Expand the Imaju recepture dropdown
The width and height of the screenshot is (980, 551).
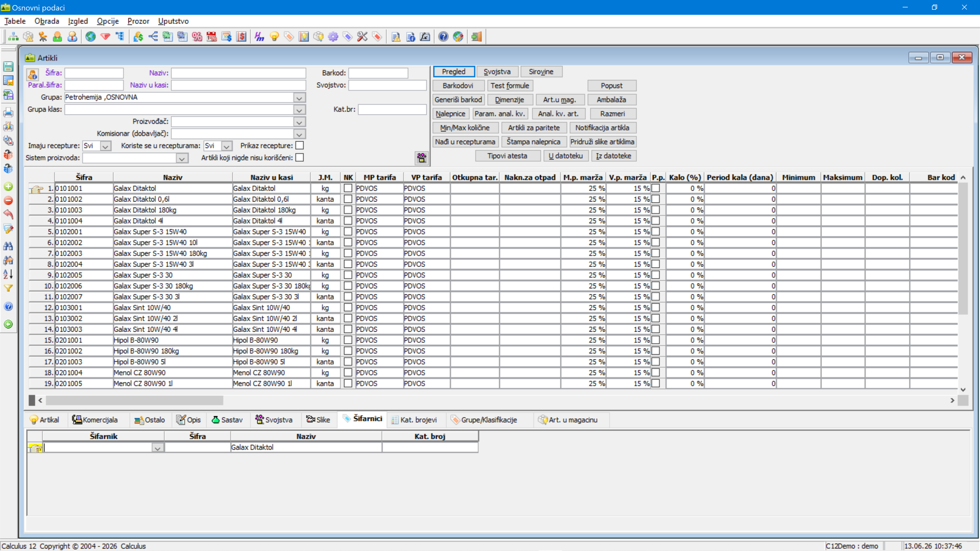click(105, 146)
